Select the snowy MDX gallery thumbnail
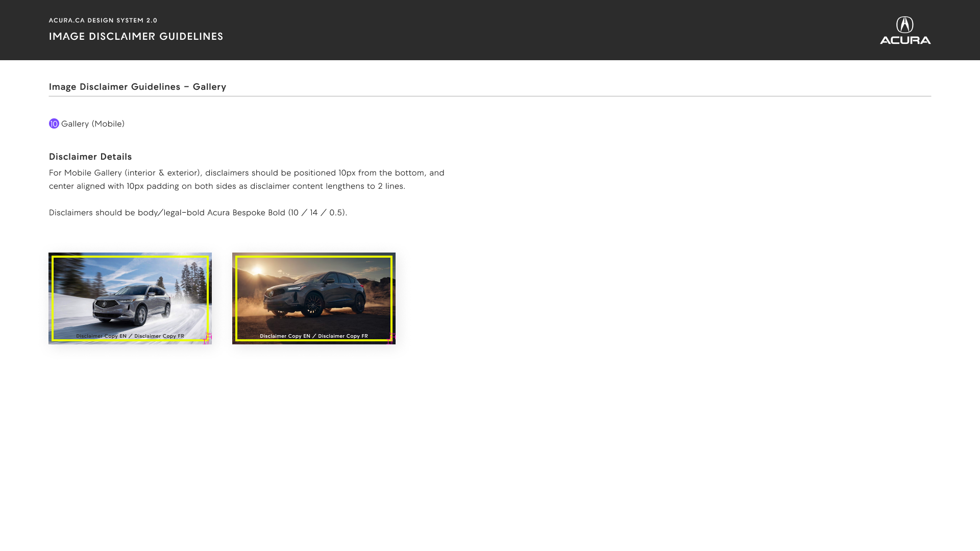 tap(130, 298)
